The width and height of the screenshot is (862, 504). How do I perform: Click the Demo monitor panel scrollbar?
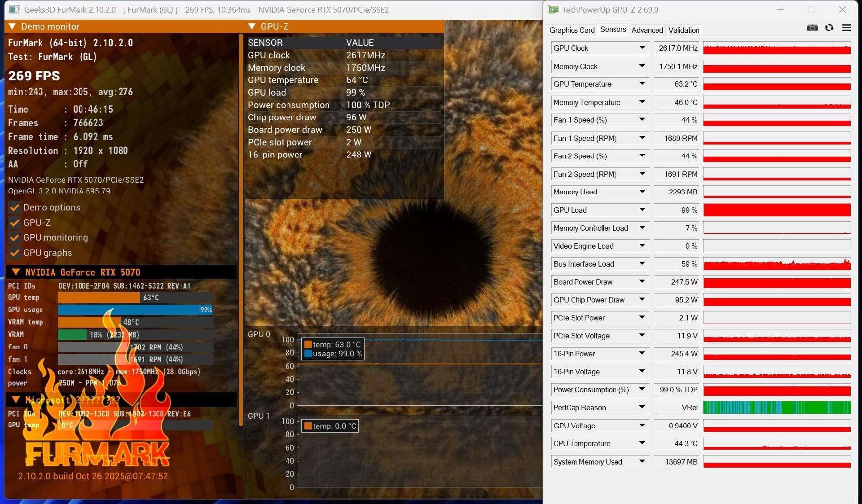click(x=241, y=224)
